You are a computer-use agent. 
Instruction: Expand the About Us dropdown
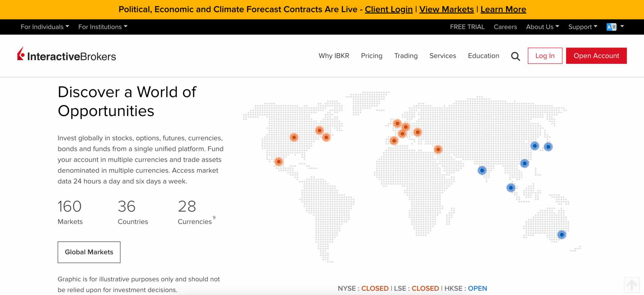[542, 27]
